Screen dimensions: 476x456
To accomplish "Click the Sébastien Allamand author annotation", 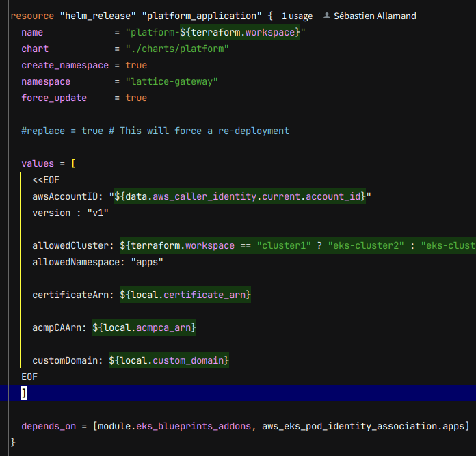I will click(x=375, y=16).
